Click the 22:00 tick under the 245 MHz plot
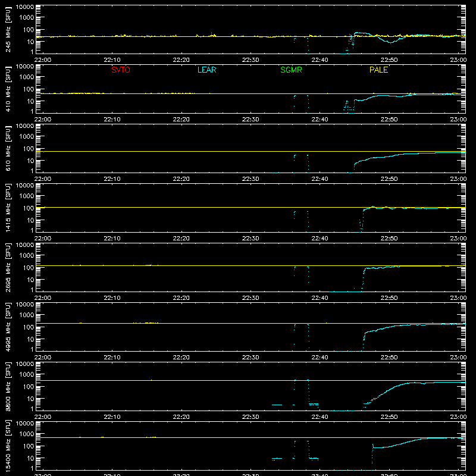 pyautogui.click(x=43, y=60)
